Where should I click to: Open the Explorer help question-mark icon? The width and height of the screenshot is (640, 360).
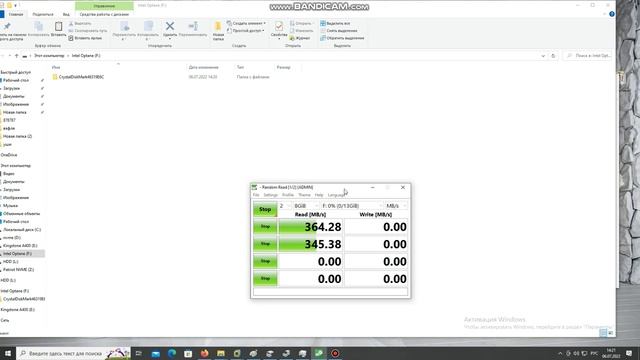pyautogui.click(x=611, y=14)
